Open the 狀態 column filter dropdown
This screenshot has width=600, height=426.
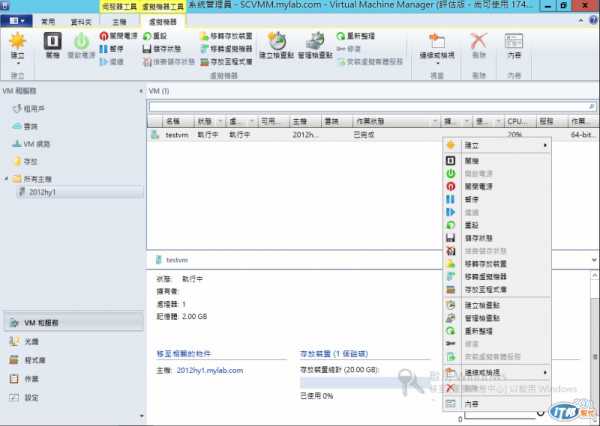coord(220,121)
